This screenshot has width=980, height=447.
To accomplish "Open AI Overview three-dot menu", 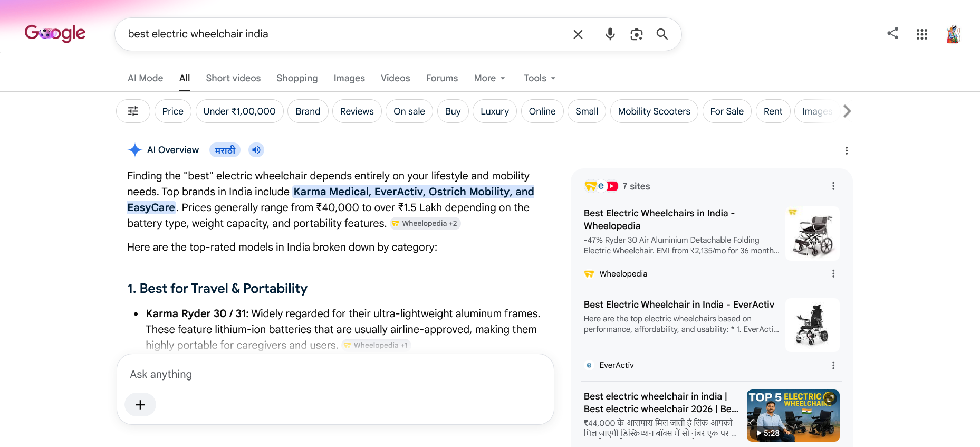I will coord(847,150).
